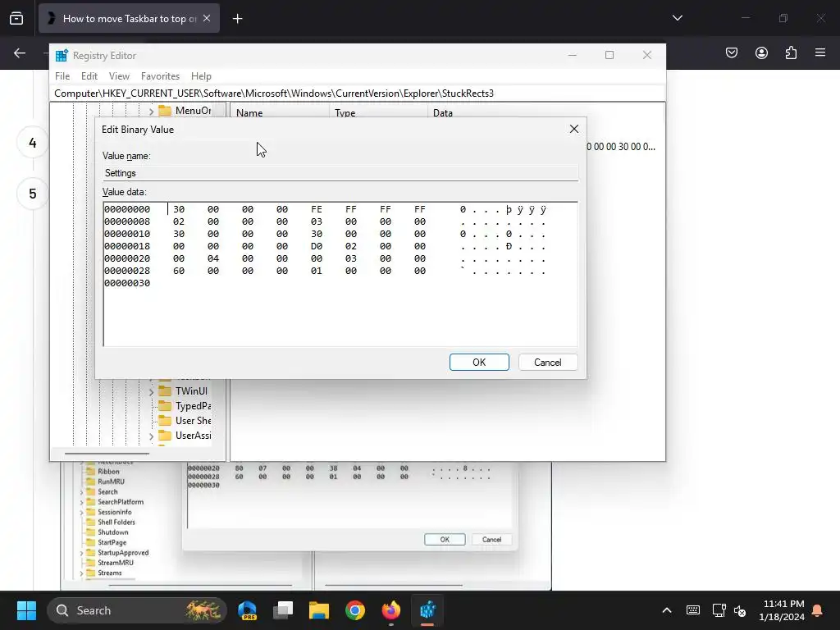Open the Firefox extensions puzzle icon
Image resolution: width=840 pixels, height=630 pixels.
[x=791, y=52]
